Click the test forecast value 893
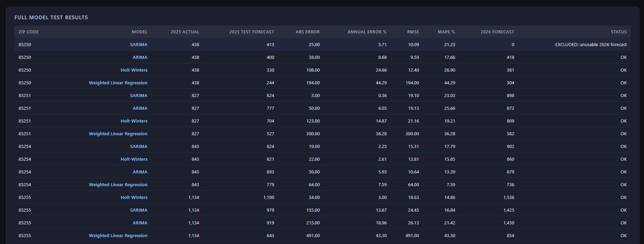 point(270,172)
